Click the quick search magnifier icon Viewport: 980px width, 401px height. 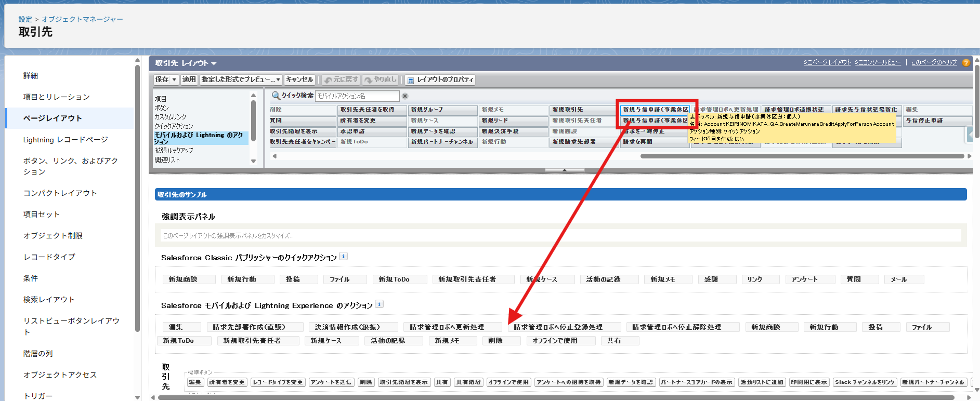[276, 96]
